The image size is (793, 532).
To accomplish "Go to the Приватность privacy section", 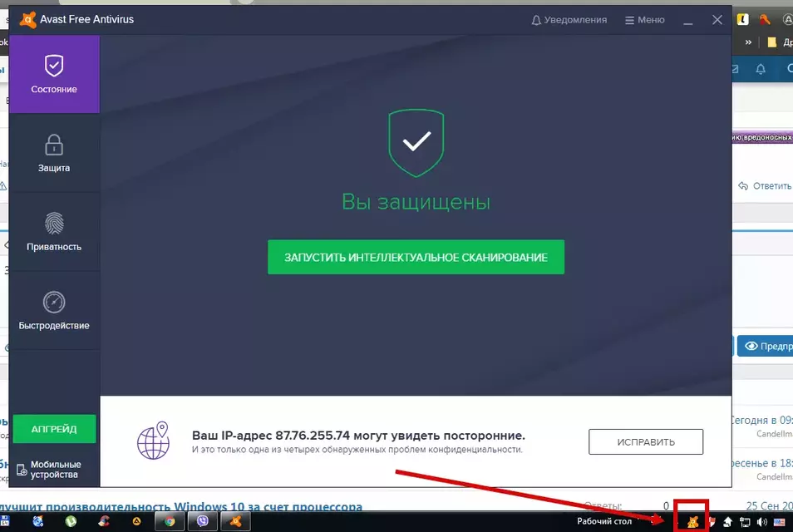I will pyautogui.click(x=54, y=232).
